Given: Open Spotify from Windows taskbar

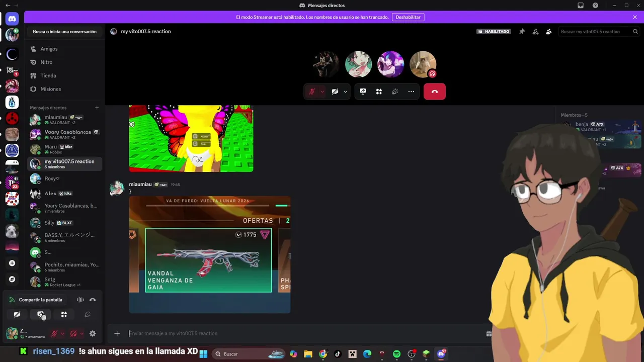Looking at the screenshot, I should point(396,354).
